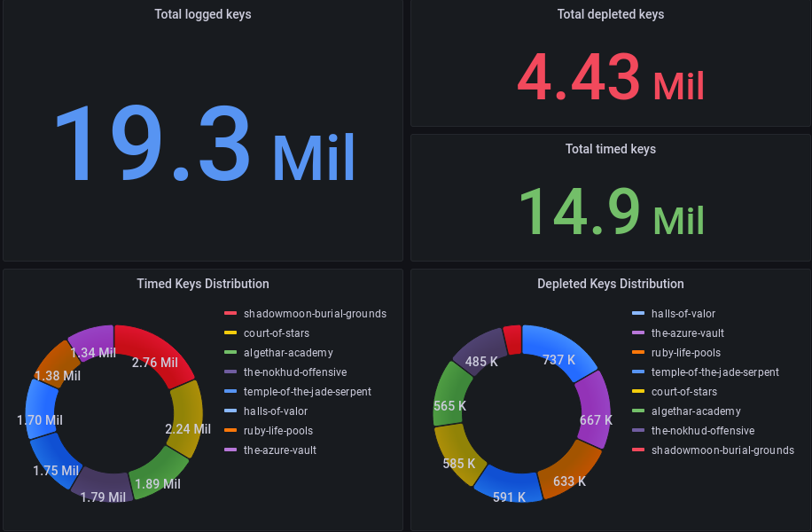This screenshot has width=812, height=532.
Task: Click the 737 K blue slice in Depleted donut
Action: [562, 348]
